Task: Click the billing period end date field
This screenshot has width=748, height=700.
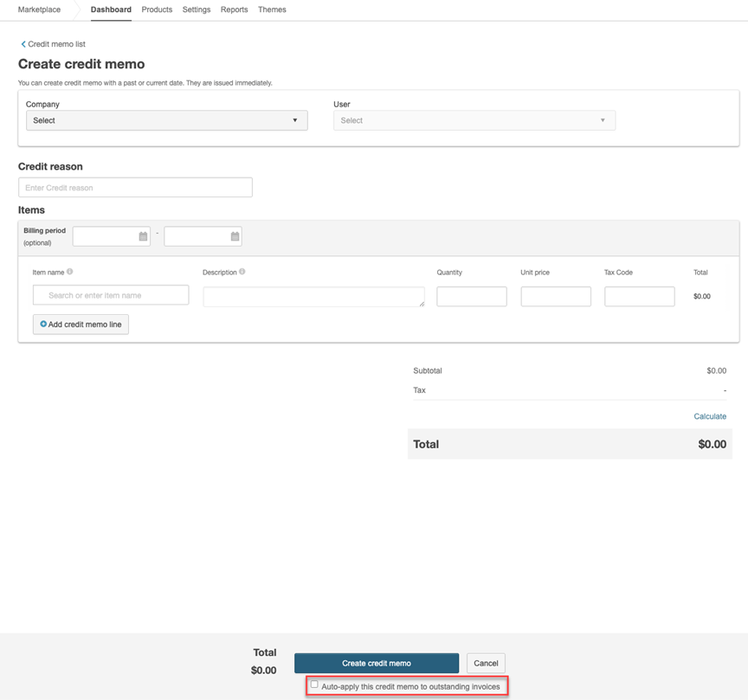Action: tap(203, 236)
